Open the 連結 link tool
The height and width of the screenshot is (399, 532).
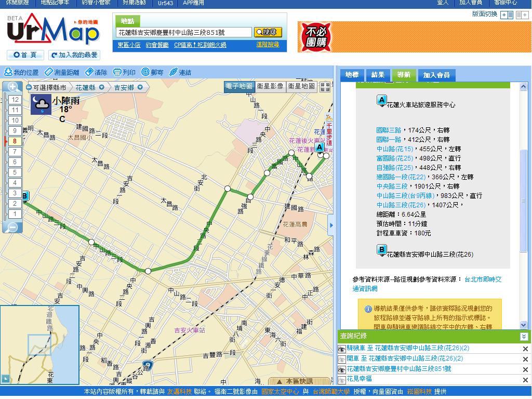[174, 72]
